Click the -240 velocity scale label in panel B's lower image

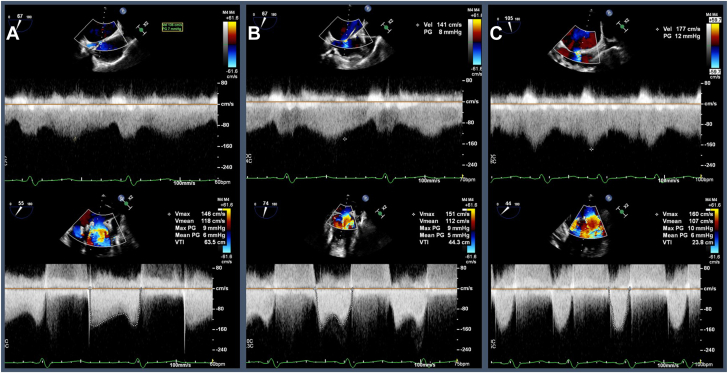[x=466, y=350]
